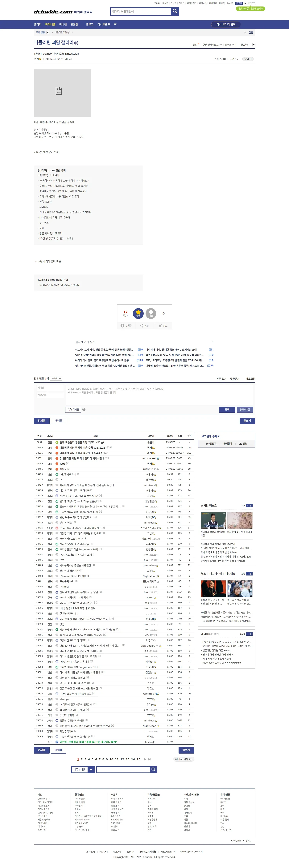Select the 마이너갤 nav tab

[x=51, y=24]
